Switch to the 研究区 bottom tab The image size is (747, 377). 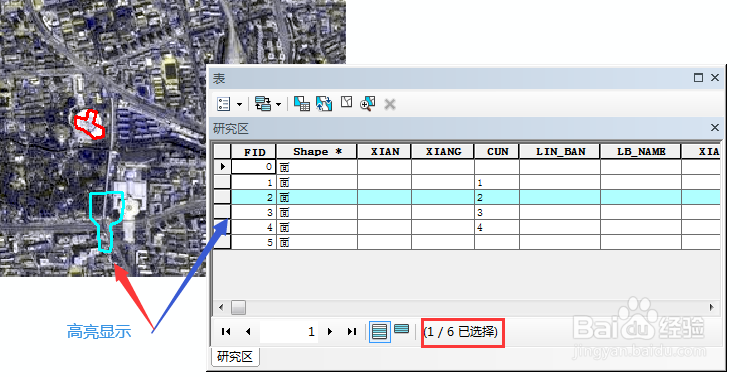pos(235,357)
